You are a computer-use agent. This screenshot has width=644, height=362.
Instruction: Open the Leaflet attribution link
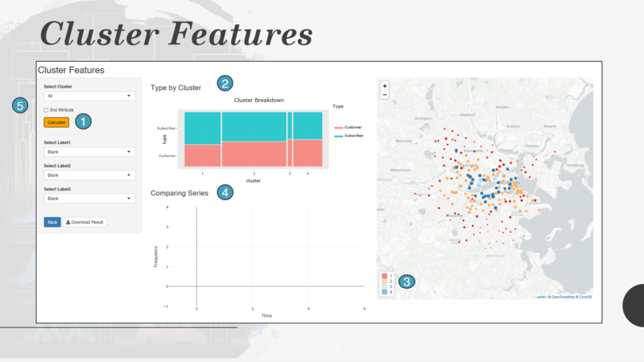click(x=540, y=297)
